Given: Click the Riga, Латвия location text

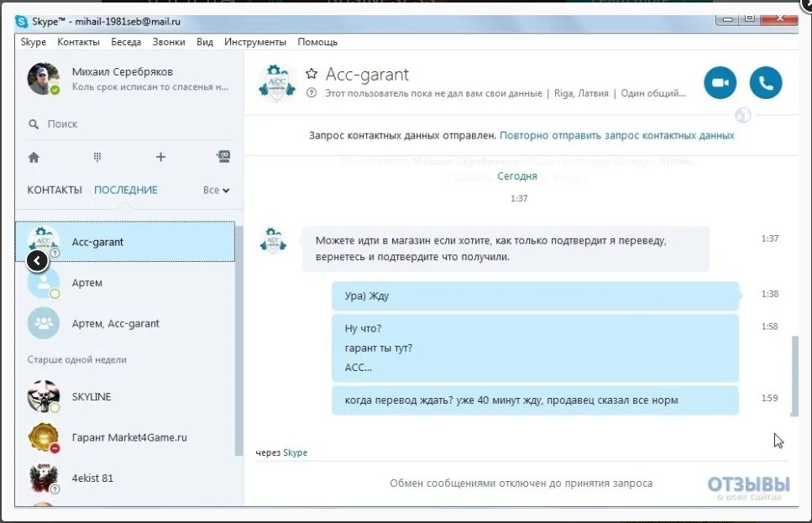Looking at the screenshot, I should pyautogui.click(x=581, y=93).
